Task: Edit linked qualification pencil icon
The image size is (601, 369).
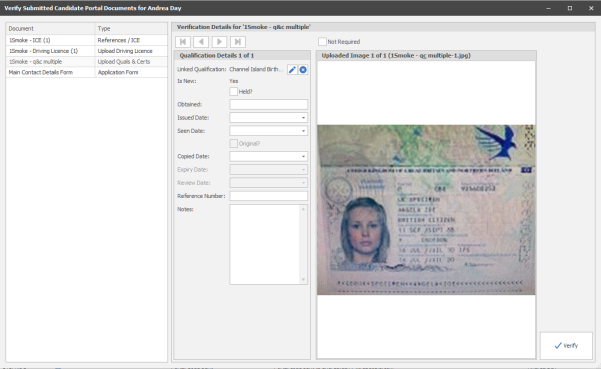Action: (292, 70)
